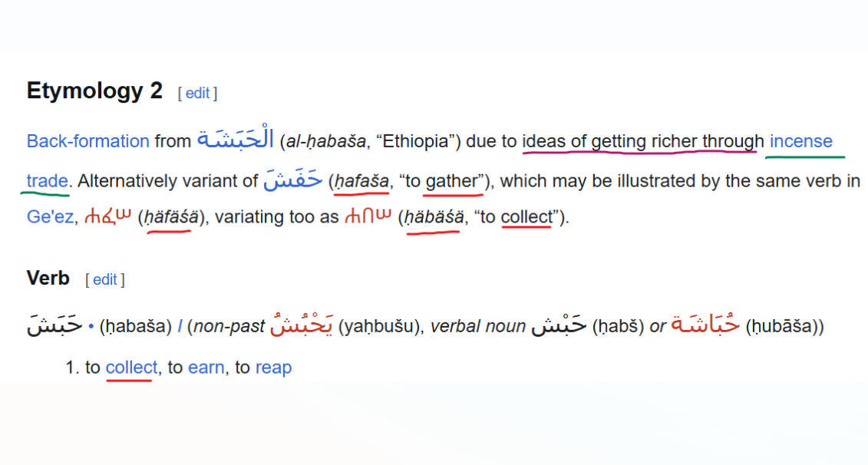The width and height of the screenshot is (868, 465).
Task: Open the reap definition link
Action: 273,368
